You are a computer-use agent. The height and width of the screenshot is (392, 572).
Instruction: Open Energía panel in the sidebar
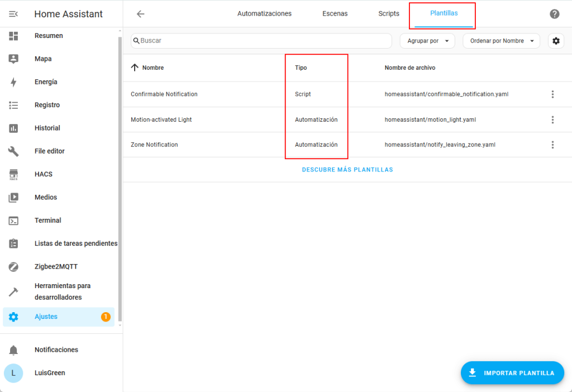coord(46,82)
